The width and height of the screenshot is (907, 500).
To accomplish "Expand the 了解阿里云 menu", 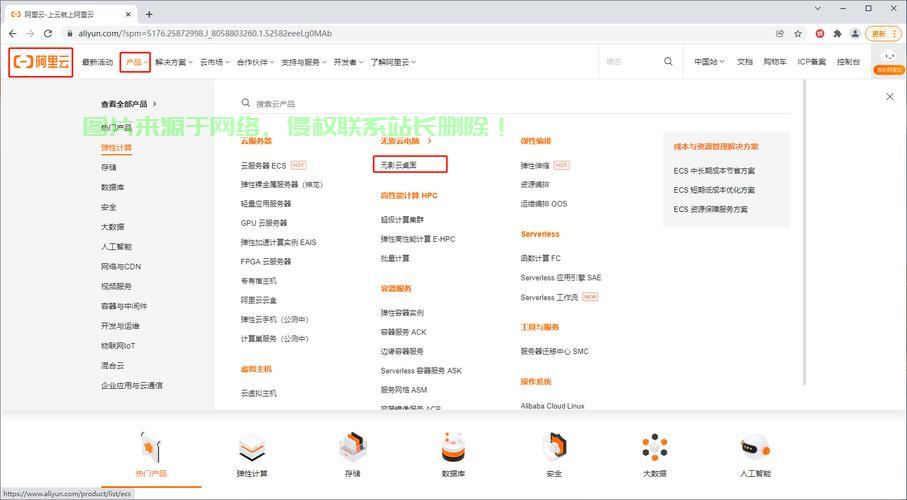I will click(x=393, y=62).
